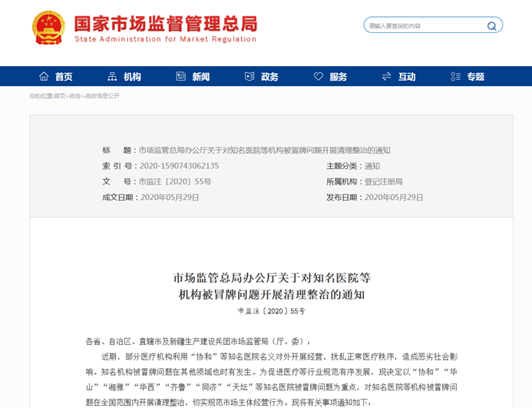Screen dimensions: 532x408
Task: Open the 政务 navigation menu item
Action: click(x=269, y=76)
